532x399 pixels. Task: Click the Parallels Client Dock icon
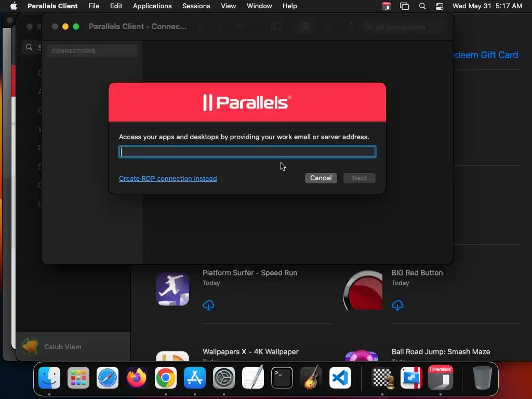(441, 377)
